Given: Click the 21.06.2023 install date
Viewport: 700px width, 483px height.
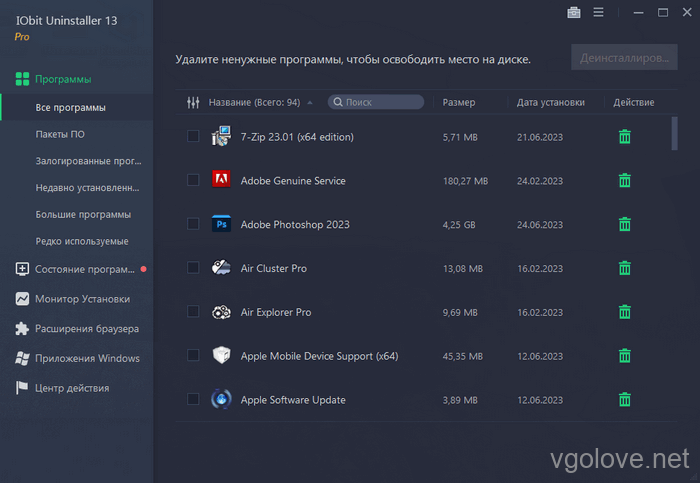Looking at the screenshot, I should point(540,137).
